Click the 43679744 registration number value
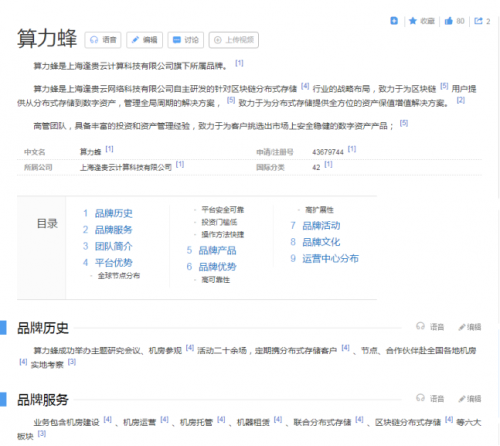 point(328,152)
